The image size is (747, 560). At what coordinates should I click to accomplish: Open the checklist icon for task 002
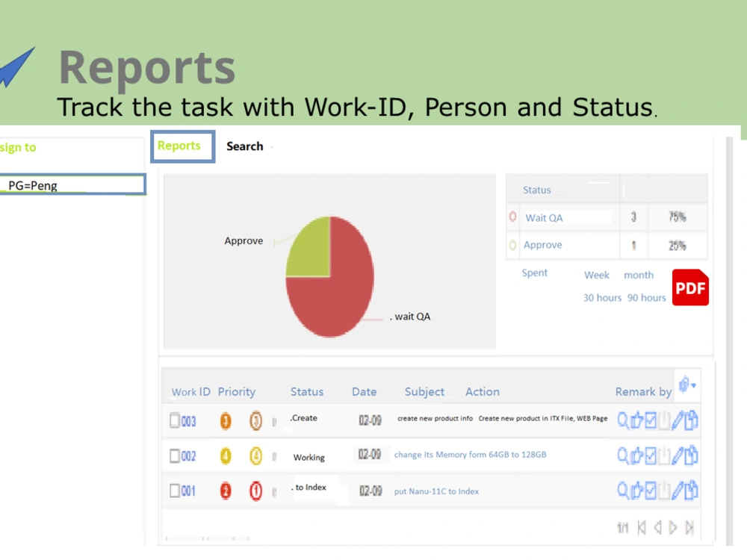coord(651,455)
